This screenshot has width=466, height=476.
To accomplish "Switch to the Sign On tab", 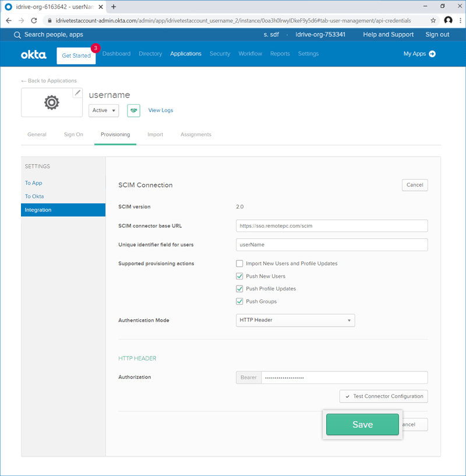I will (x=73, y=135).
